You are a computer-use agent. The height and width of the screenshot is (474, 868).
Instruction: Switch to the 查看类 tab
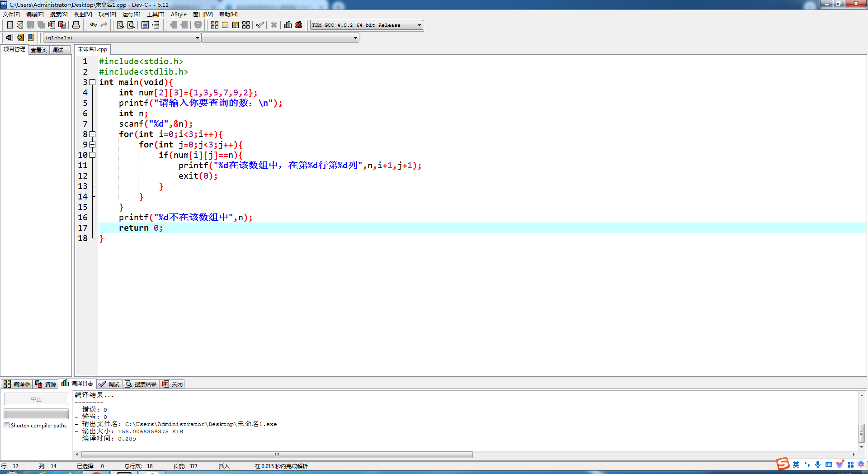39,50
